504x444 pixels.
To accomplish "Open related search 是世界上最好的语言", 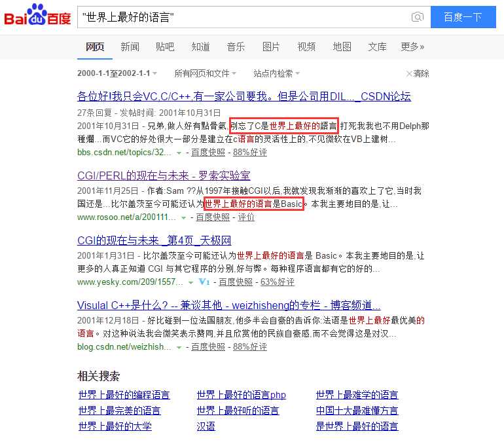I will 357,426.
